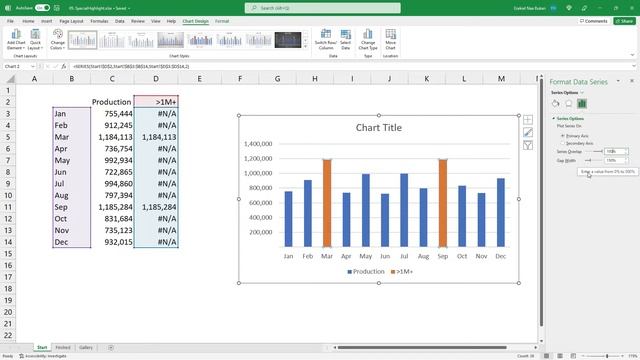
Task: Click the formula bar SERIES formula
Action: (131, 66)
